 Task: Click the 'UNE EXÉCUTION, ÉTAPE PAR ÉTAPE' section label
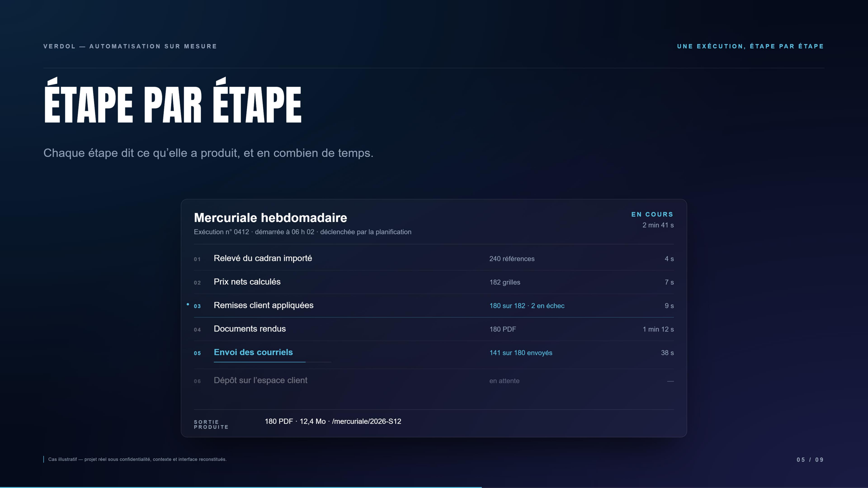[750, 46]
